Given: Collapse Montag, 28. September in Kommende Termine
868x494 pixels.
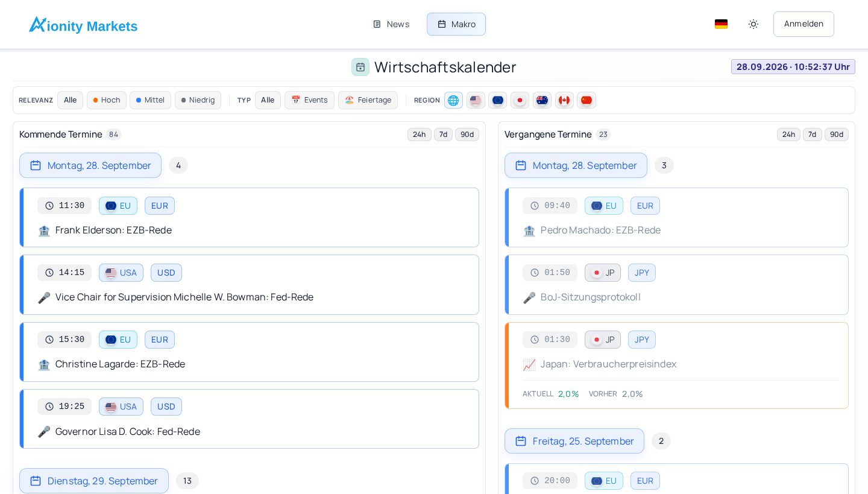Looking at the screenshot, I should click(90, 165).
